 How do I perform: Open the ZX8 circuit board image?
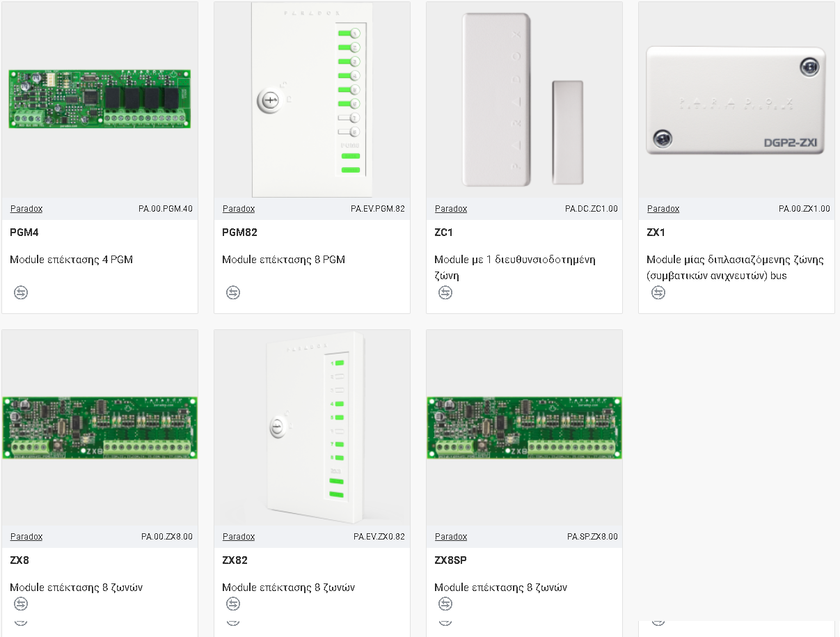[100, 427]
